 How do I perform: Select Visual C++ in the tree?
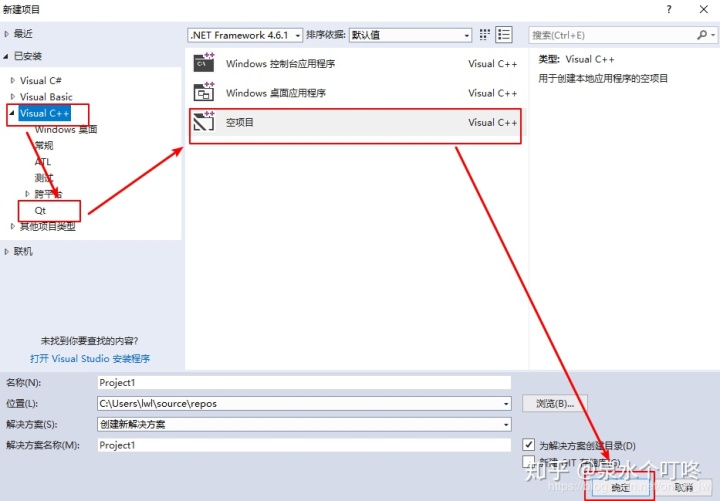45,113
